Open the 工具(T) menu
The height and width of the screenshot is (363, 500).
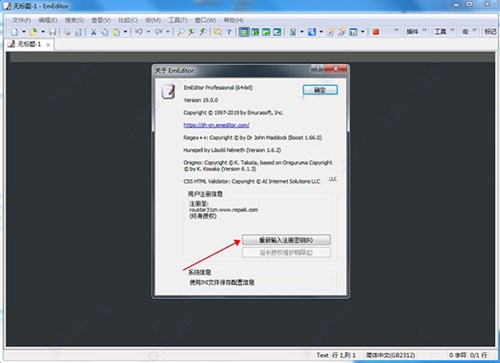pos(178,20)
